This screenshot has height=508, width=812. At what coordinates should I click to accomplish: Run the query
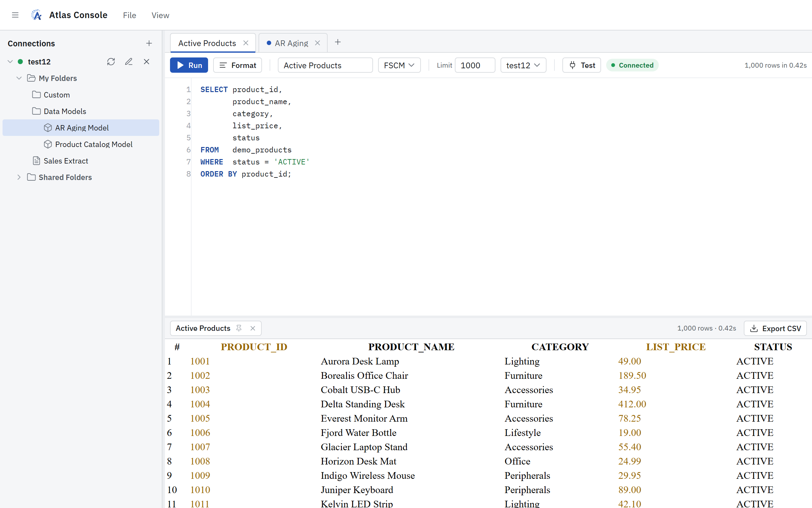pyautogui.click(x=189, y=65)
